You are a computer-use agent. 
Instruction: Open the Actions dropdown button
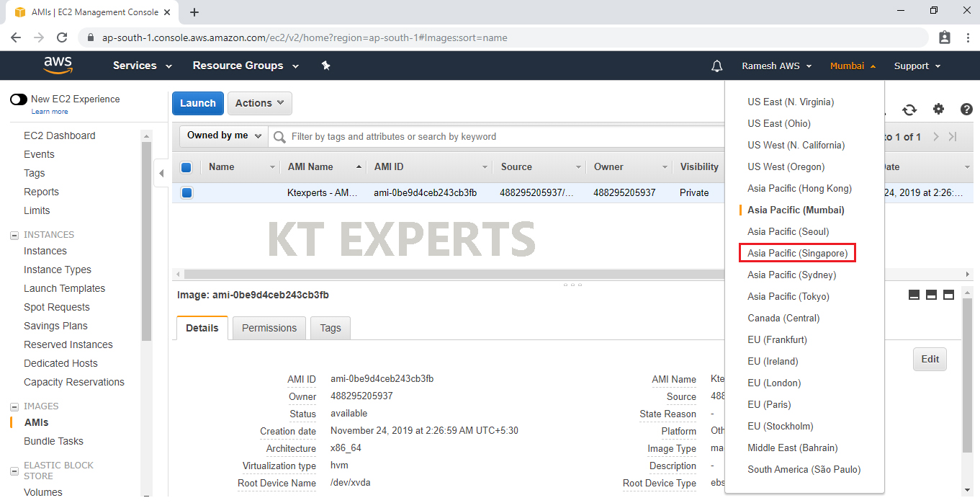(260, 103)
